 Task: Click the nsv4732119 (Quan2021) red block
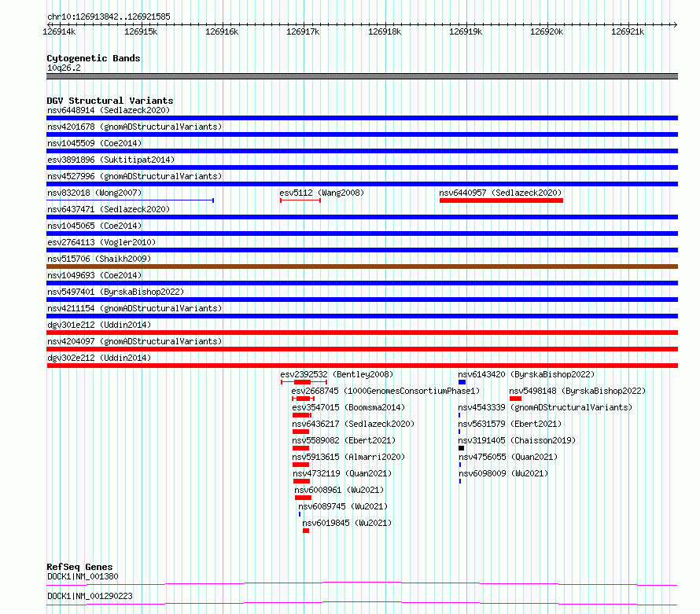click(301, 481)
